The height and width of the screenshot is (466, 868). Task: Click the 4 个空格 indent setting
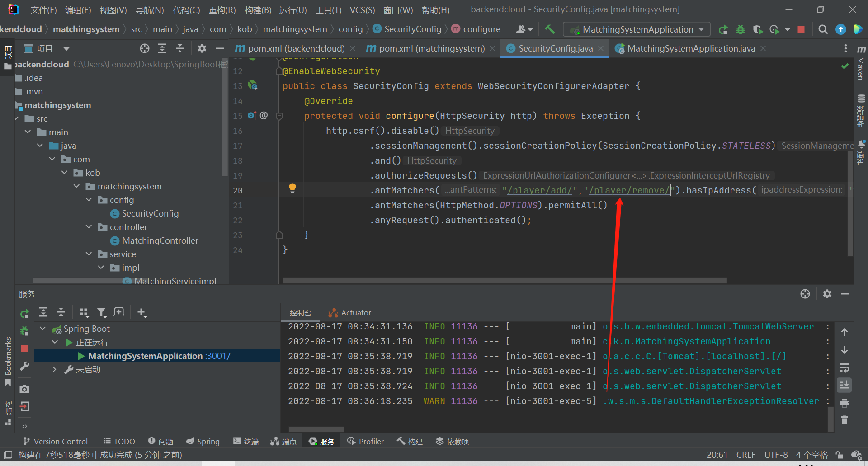coord(812,455)
